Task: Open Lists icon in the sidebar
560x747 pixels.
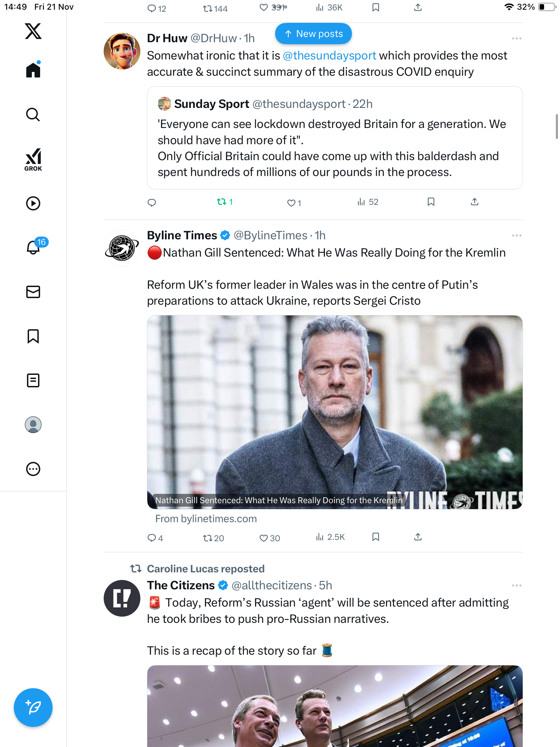Action: [x=33, y=380]
